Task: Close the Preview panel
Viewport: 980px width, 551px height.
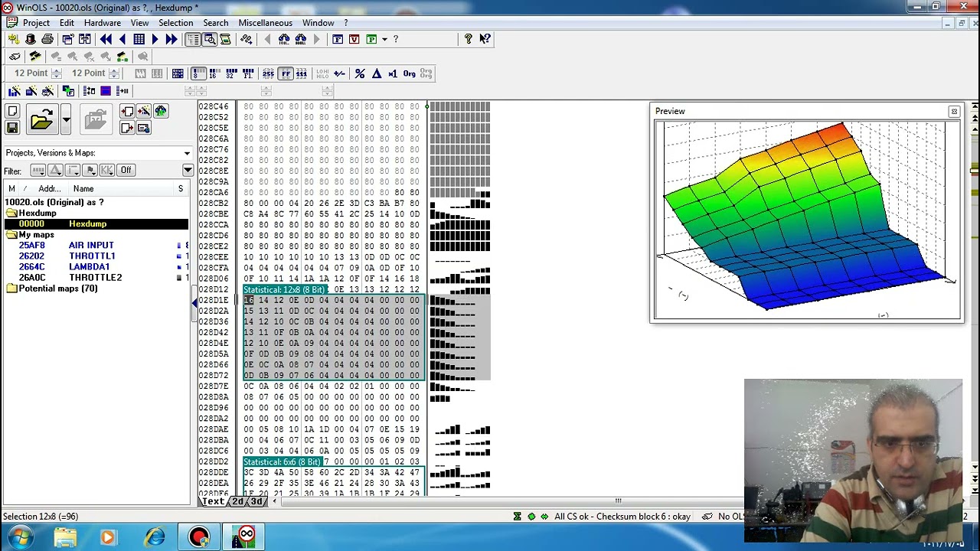Action: point(954,112)
